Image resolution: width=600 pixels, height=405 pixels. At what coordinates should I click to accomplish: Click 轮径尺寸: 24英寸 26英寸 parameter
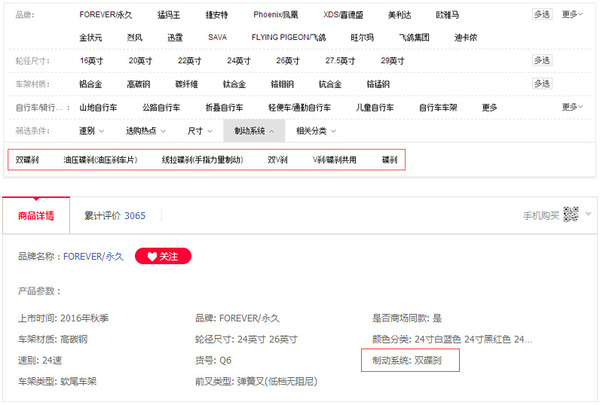[x=246, y=339]
